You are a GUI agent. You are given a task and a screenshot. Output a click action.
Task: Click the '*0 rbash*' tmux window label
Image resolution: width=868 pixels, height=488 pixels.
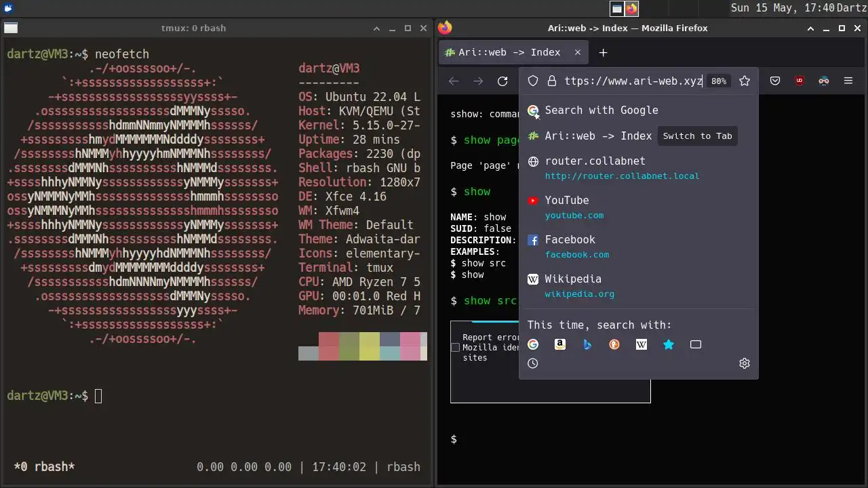click(x=44, y=467)
